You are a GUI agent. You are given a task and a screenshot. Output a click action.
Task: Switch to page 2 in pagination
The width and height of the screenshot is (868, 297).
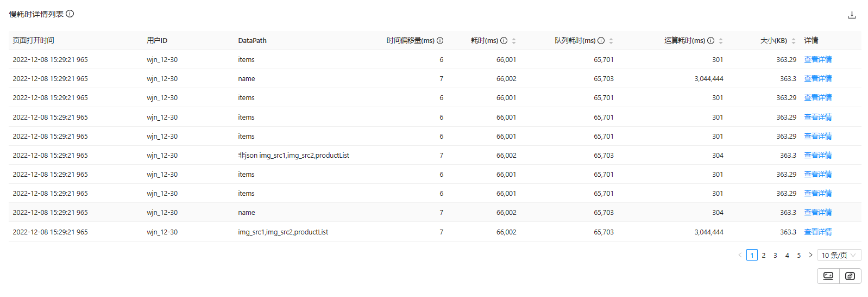(x=764, y=255)
